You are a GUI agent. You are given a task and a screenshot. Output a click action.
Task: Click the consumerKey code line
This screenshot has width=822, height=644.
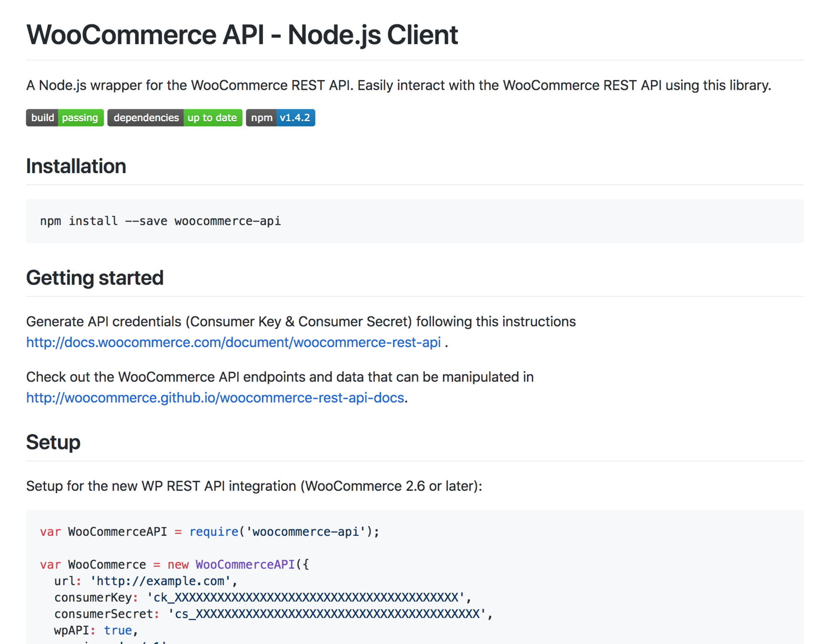pos(263,597)
